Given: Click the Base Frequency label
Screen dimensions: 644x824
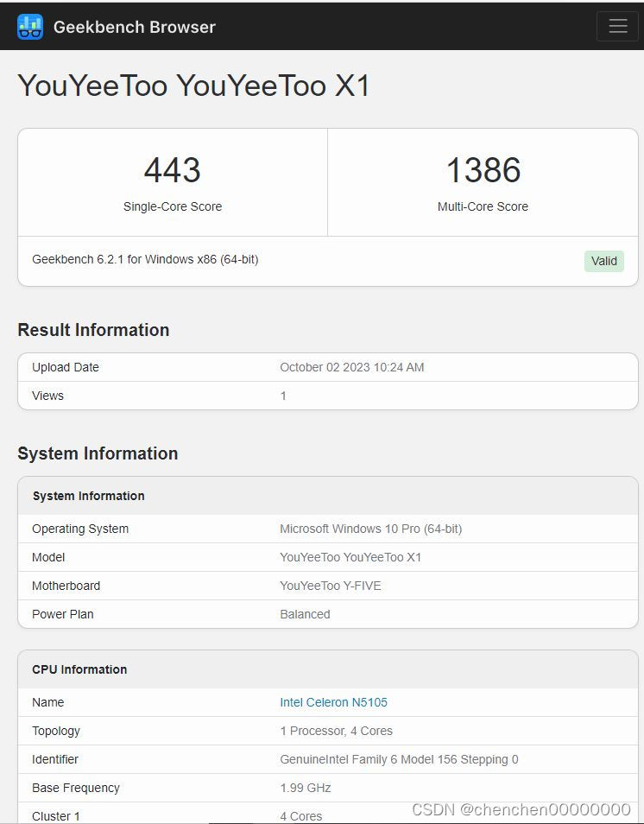Looking at the screenshot, I should point(76,788).
